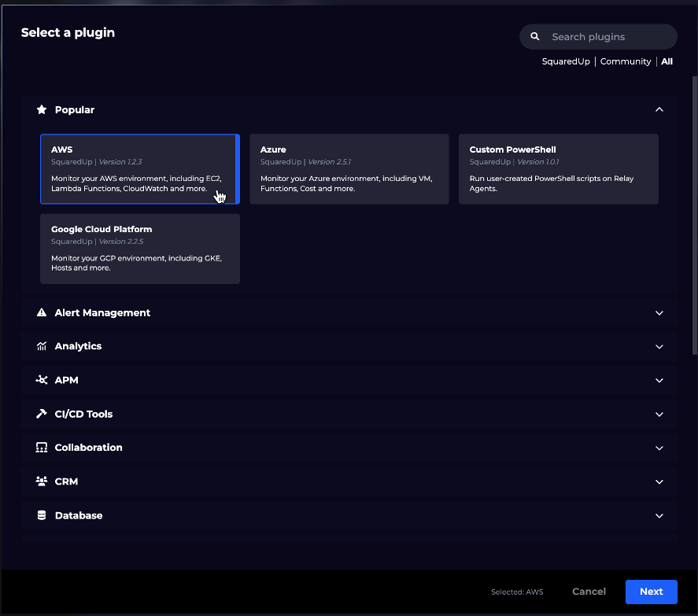The height and width of the screenshot is (616, 698).
Task: Click the warning triangle icon for Alert Management
Action: pyautogui.click(x=41, y=312)
